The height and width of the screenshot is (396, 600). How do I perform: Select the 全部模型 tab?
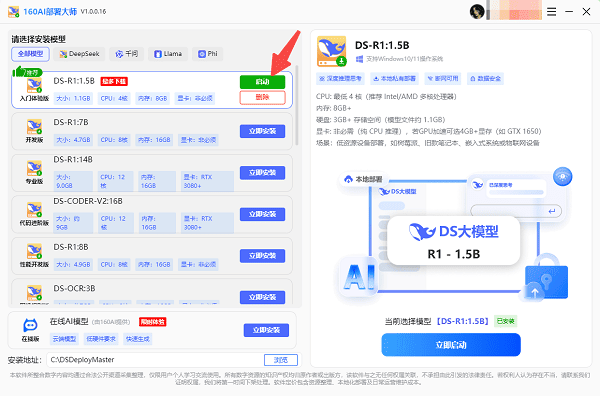[30, 54]
